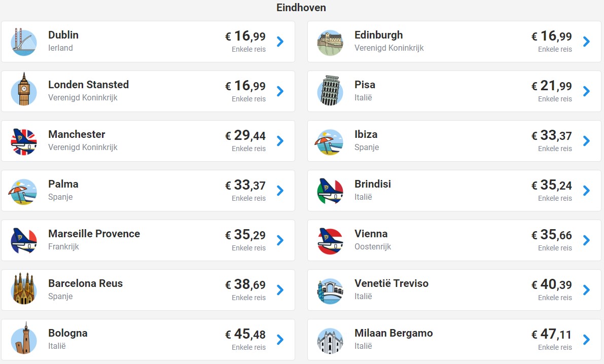Click the beach umbrella icon for Ibiza

(x=329, y=142)
